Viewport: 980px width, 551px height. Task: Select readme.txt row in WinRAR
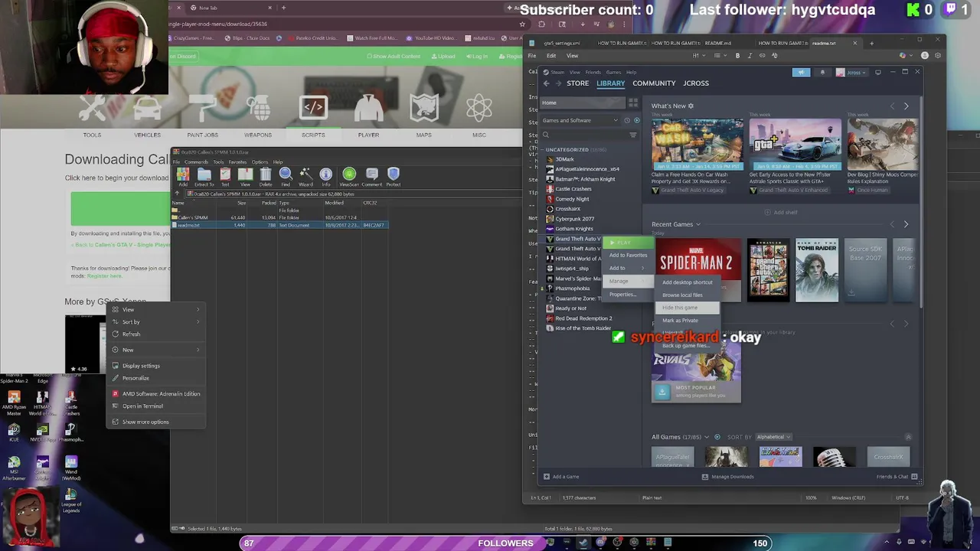(280, 225)
